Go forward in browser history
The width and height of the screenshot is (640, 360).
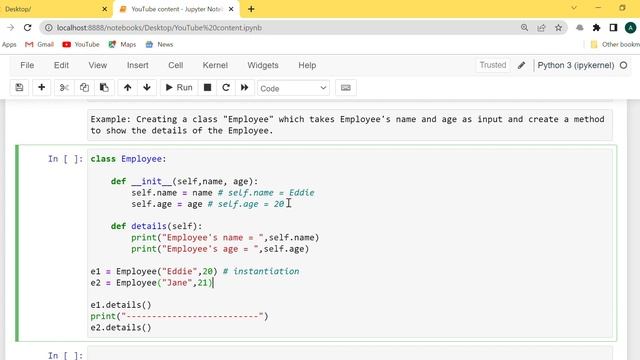[x=11, y=28]
